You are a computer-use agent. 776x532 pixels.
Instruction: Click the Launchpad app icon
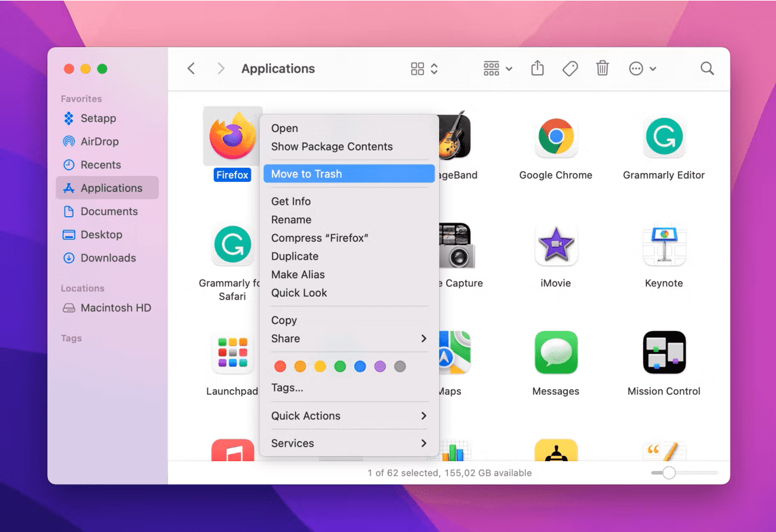click(232, 352)
